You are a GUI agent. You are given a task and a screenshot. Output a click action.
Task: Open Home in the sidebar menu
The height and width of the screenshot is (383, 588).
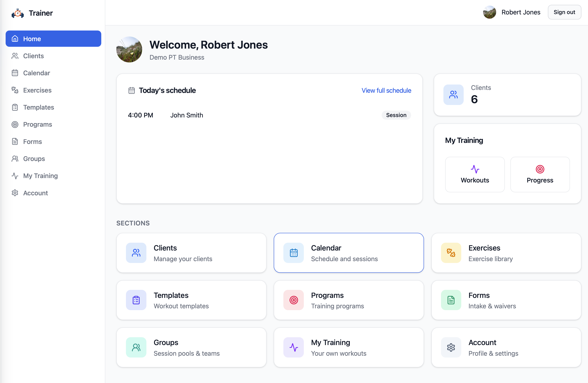coord(53,39)
